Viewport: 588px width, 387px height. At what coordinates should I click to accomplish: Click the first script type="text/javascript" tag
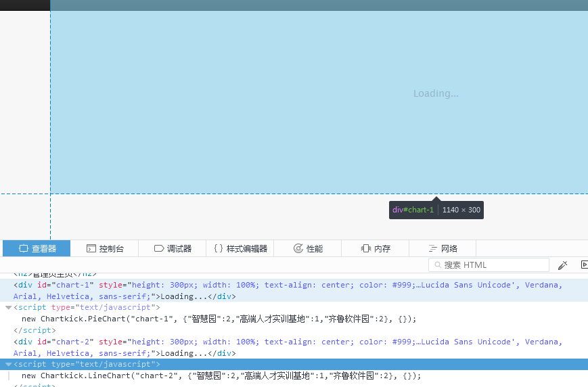pyautogui.click(x=87, y=307)
